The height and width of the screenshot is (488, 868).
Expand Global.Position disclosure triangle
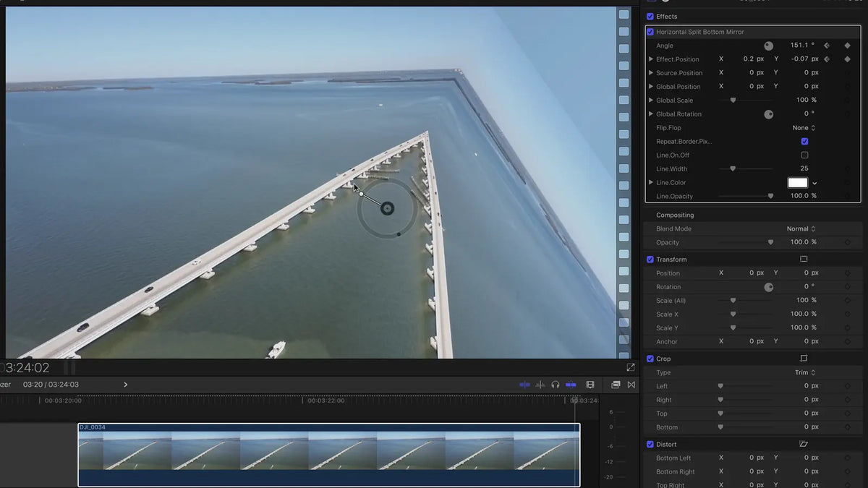click(x=651, y=87)
